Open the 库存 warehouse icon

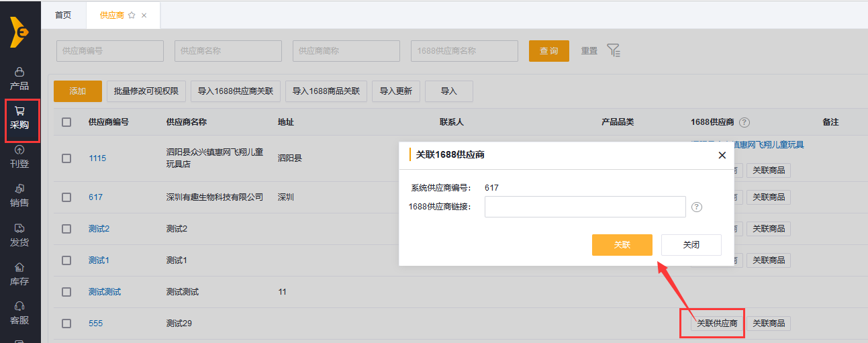click(19, 267)
